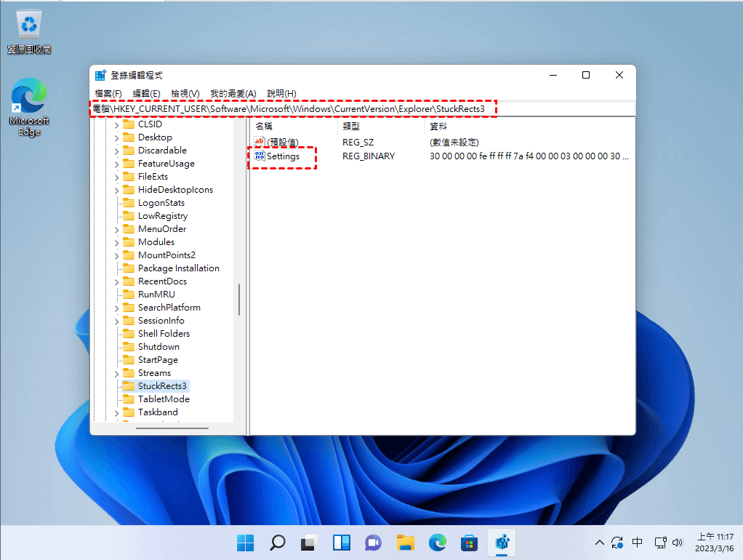This screenshot has height=560, width=743.
Task: Click the Registry Editor taskbar icon
Action: tap(502, 543)
